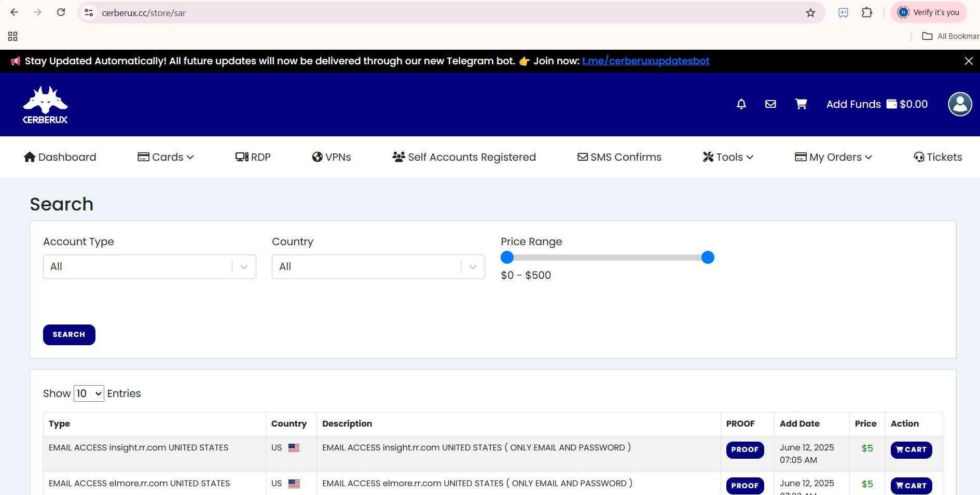Open the Country filter dropdown

(x=378, y=266)
